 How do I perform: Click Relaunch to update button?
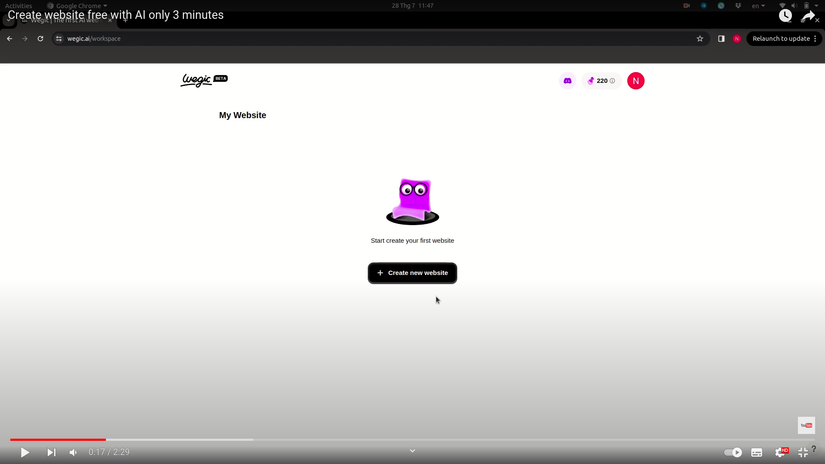784,38
